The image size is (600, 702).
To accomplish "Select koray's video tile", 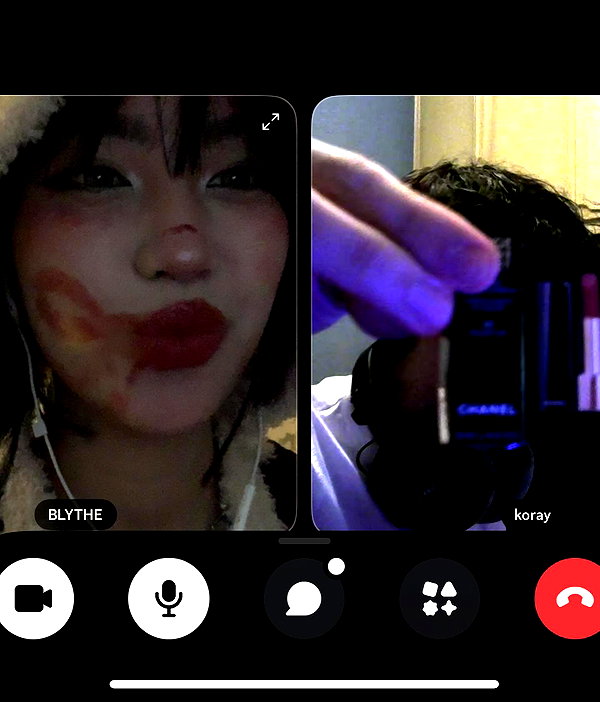I will [x=456, y=313].
